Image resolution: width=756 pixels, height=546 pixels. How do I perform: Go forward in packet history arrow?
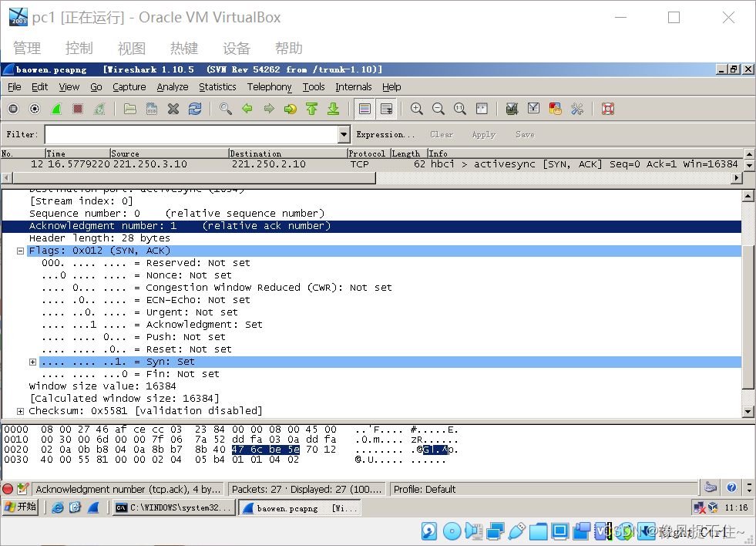click(268, 109)
